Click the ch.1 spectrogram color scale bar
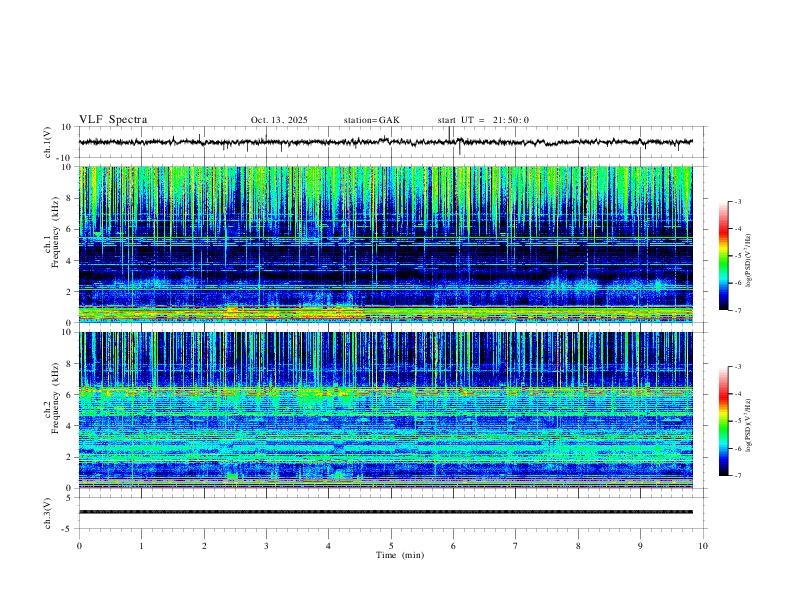 pyautogui.click(x=724, y=256)
